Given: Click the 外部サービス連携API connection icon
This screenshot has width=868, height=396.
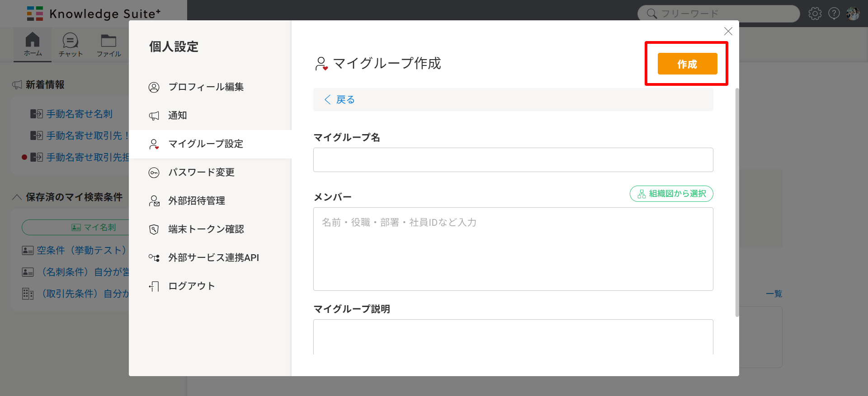Looking at the screenshot, I should [154, 258].
